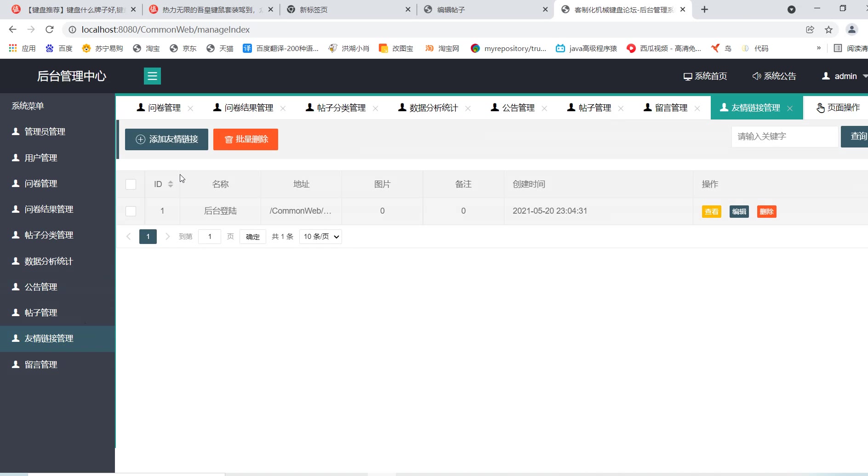Click the 查询 search button

tap(855, 136)
